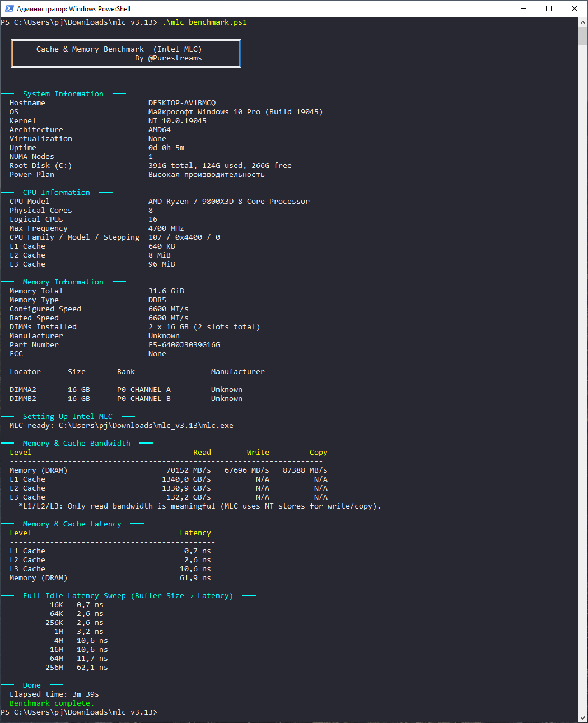Click the L1 Cache read value 1340,0 GB/s
Screen dimensions: 588x723
click(x=186, y=479)
